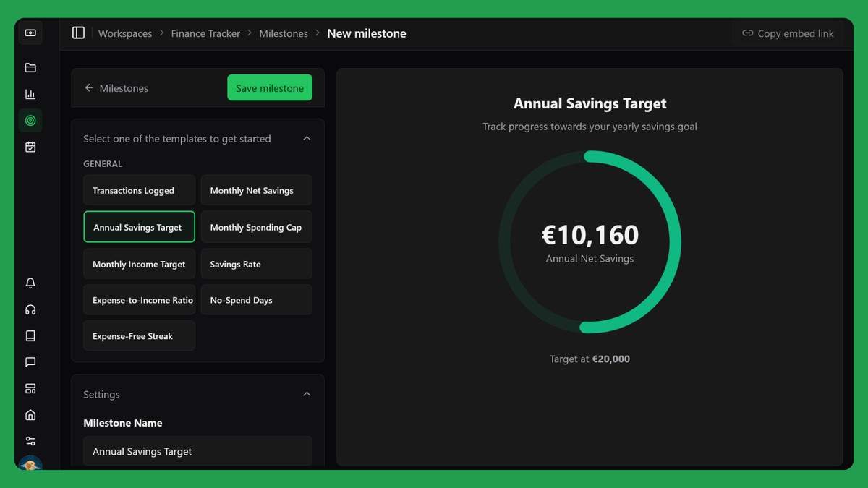Click the New milestone breadcrumb title
The width and height of the screenshot is (868, 488).
[x=367, y=33]
